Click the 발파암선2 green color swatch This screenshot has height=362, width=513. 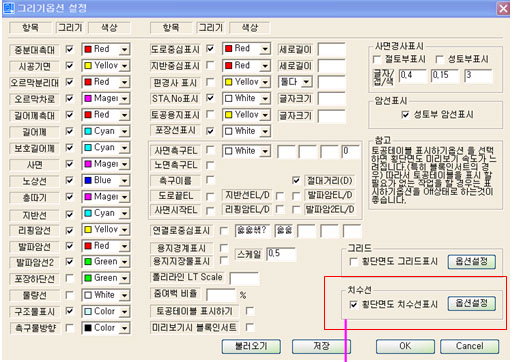88,262
